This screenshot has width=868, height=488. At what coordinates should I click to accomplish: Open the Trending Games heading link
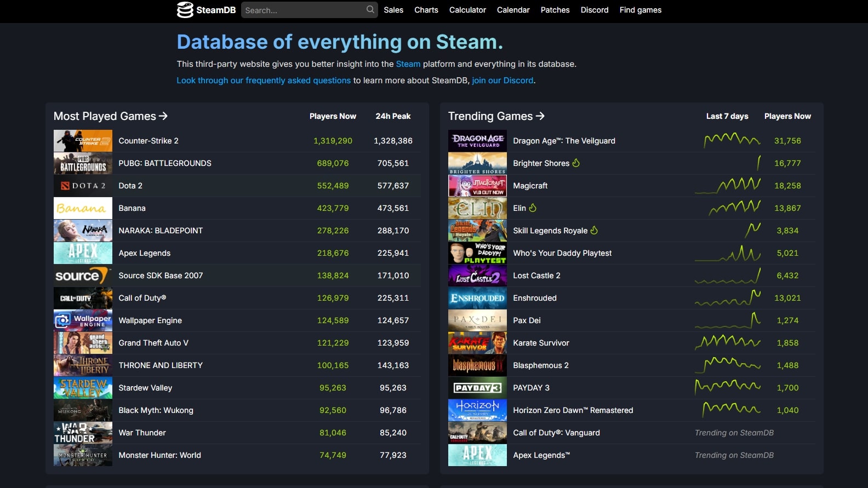[496, 116]
